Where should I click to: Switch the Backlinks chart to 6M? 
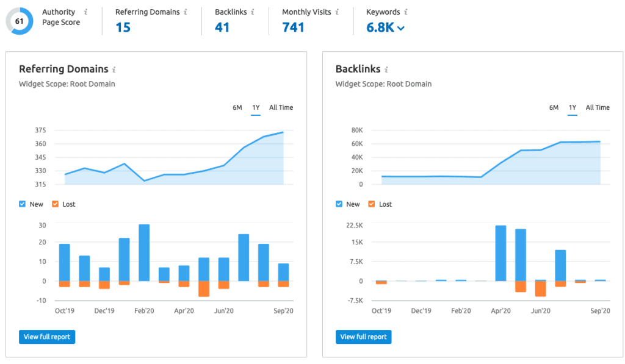[554, 107]
